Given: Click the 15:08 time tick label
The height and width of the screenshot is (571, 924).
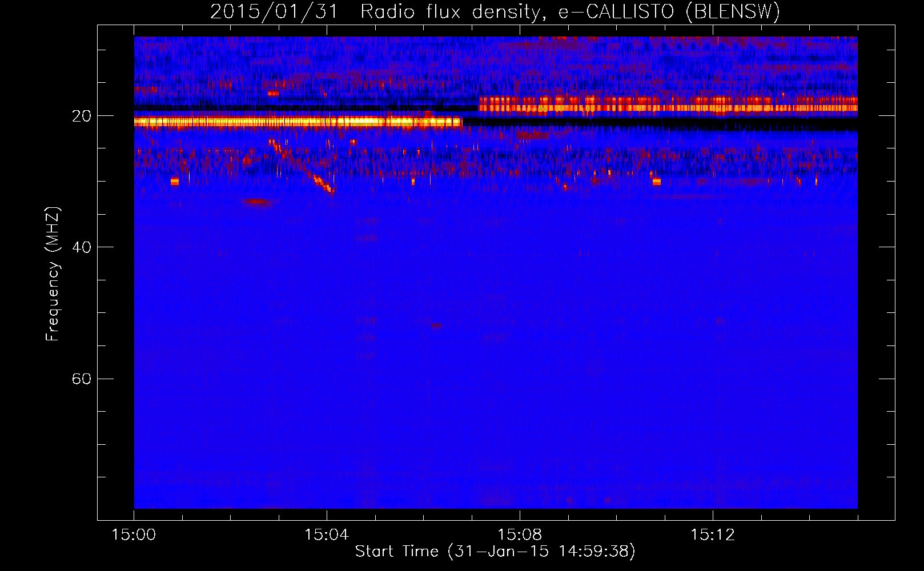Looking at the screenshot, I should pos(520,534).
